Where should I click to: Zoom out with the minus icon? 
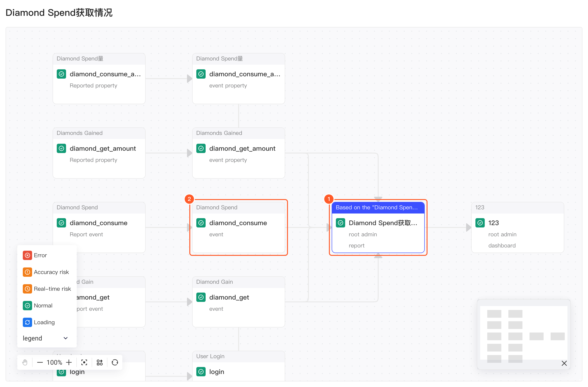[40, 362]
